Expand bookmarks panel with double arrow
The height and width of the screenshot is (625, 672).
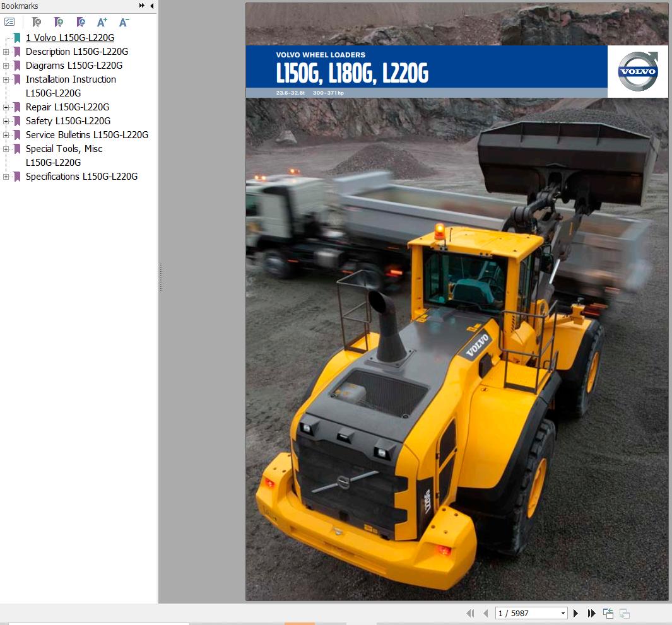142,6
